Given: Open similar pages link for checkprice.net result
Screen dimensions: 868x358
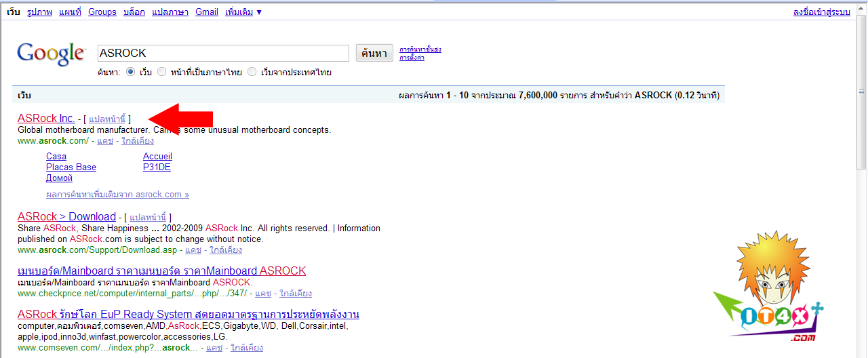Looking at the screenshot, I should (296, 294).
